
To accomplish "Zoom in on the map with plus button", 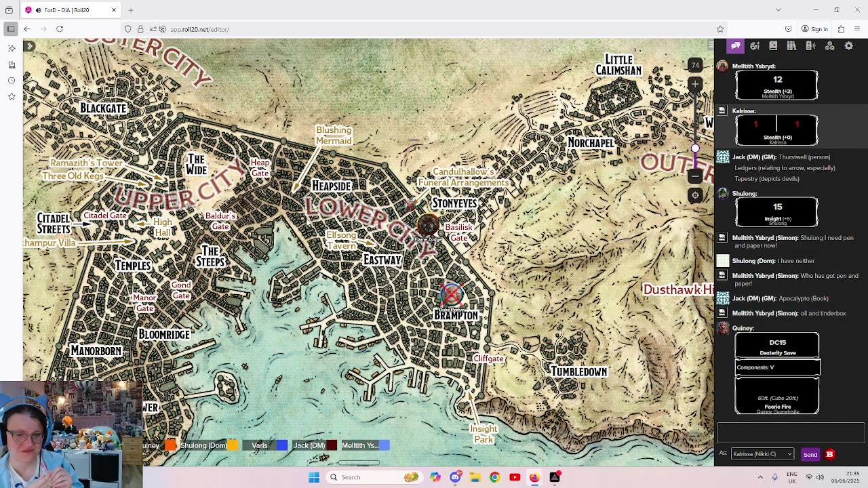I will pyautogui.click(x=695, y=84).
